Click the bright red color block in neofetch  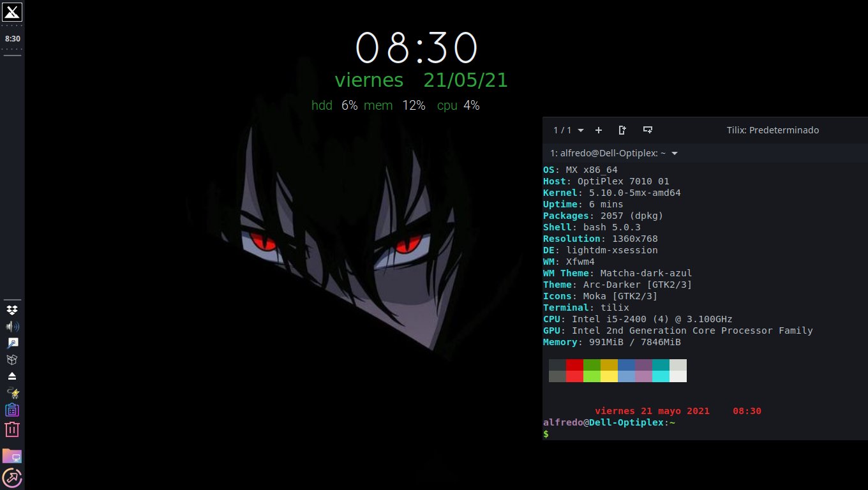click(574, 376)
